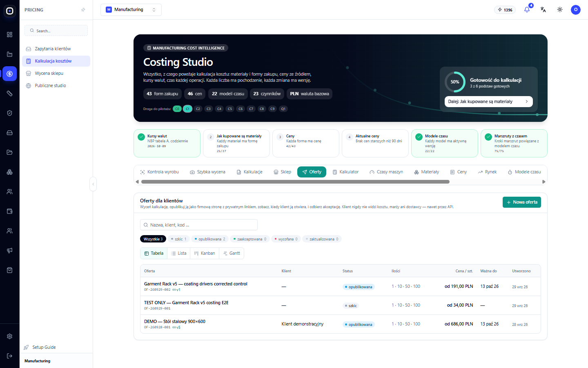Viewport: 588px width, 368px height.
Task: Open the shield icon in left rail
Action: point(10,113)
